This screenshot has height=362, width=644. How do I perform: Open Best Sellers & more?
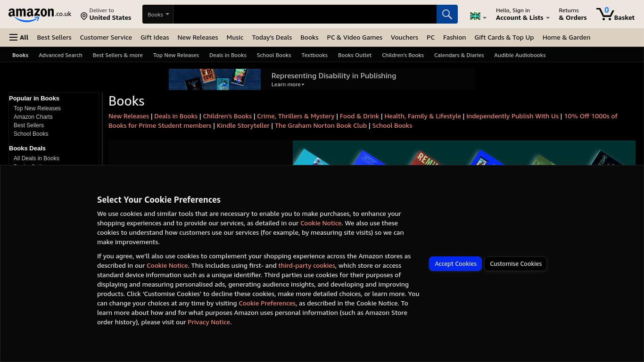click(x=117, y=55)
